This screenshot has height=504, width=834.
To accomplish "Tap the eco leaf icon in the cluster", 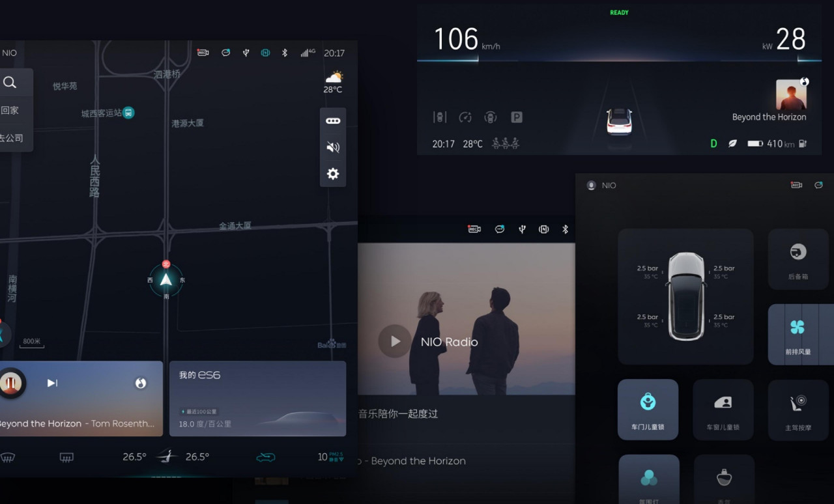I will [x=732, y=143].
